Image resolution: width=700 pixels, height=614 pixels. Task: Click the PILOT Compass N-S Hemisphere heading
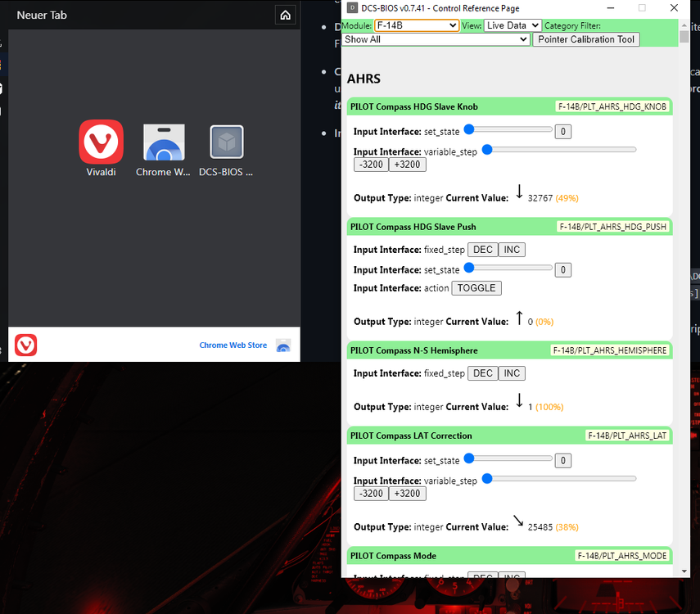click(x=413, y=350)
